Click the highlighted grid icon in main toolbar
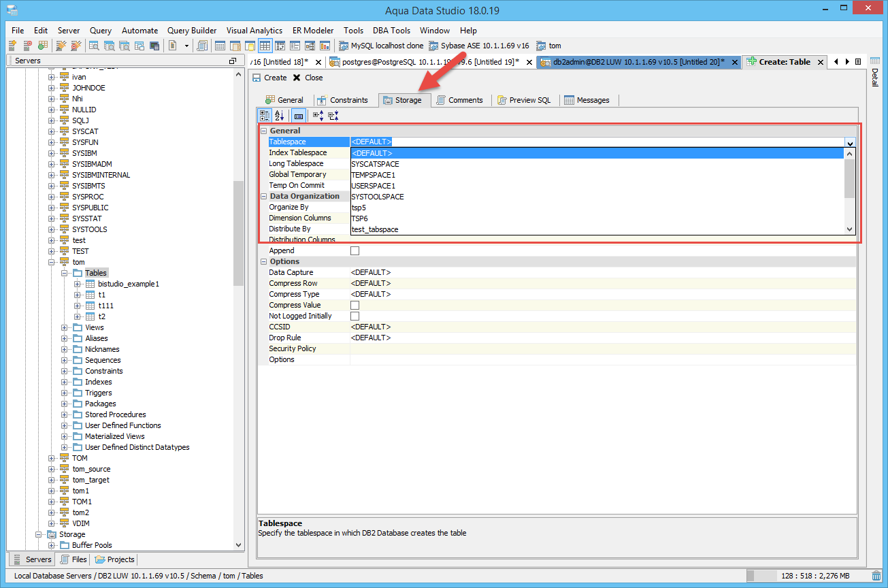 (x=265, y=46)
